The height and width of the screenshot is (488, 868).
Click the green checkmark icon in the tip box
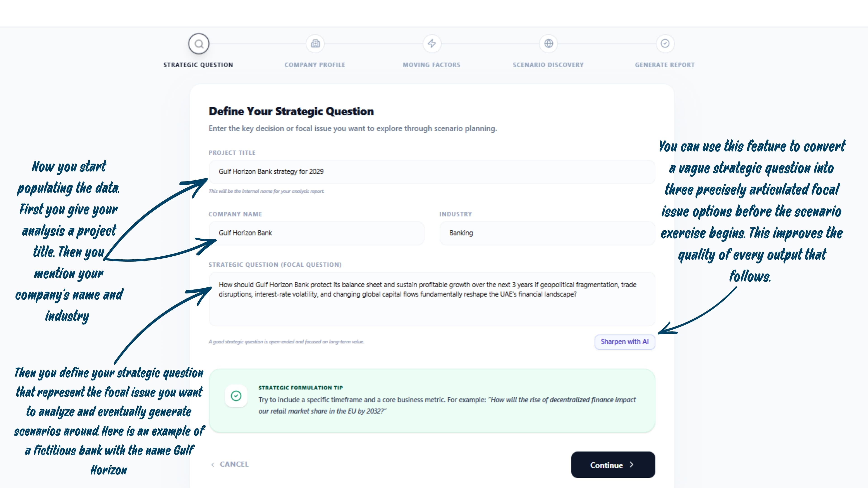[x=236, y=396]
